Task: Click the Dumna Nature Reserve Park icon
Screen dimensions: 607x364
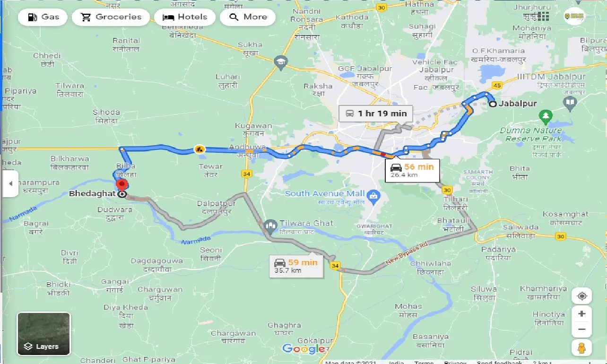Action: [545, 115]
